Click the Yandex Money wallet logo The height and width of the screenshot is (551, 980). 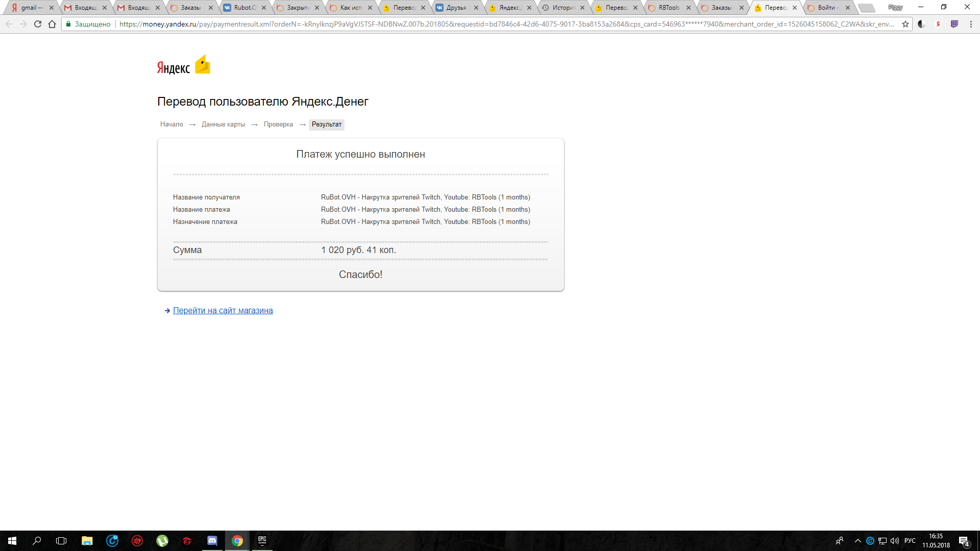[x=203, y=65]
